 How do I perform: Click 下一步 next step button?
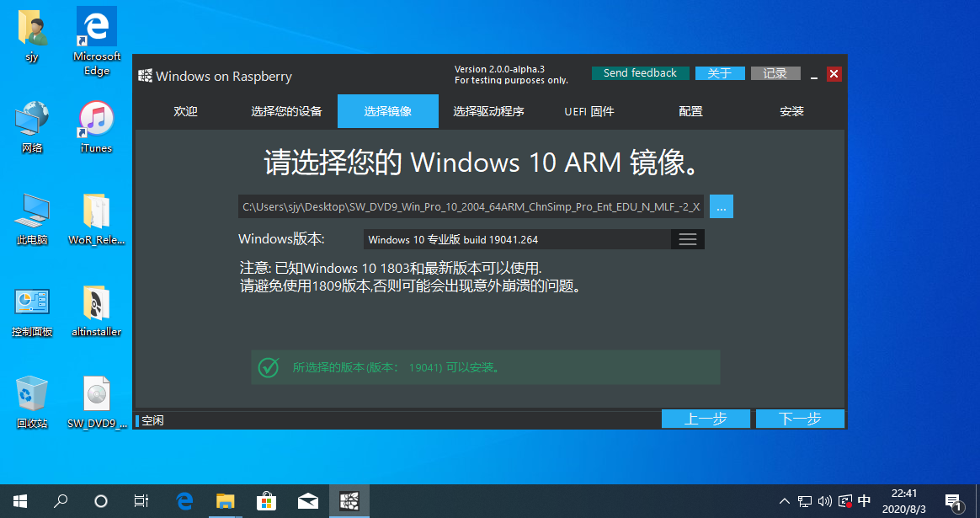coord(800,419)
